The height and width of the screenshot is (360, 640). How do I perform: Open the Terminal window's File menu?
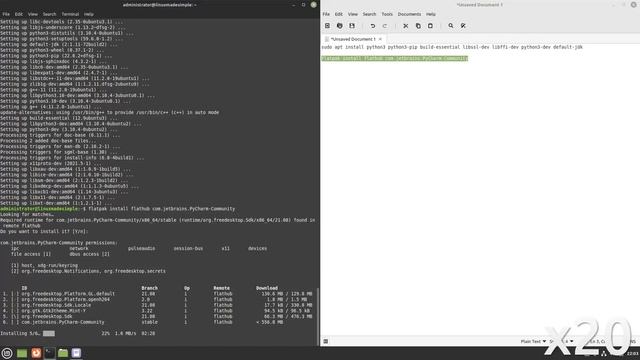pyautogui.click(x=6, y=14)
